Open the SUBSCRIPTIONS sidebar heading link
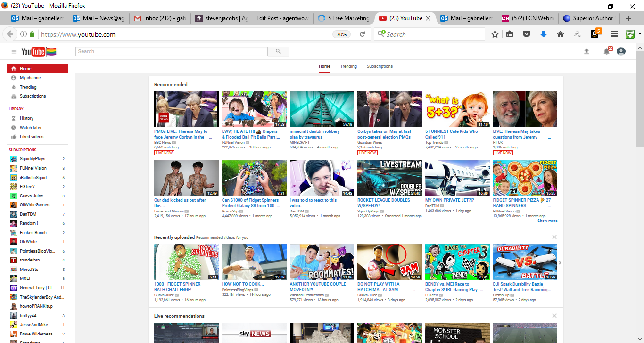Image resolution: width=644 pixels, height=343 pixels. click(23, 150)
